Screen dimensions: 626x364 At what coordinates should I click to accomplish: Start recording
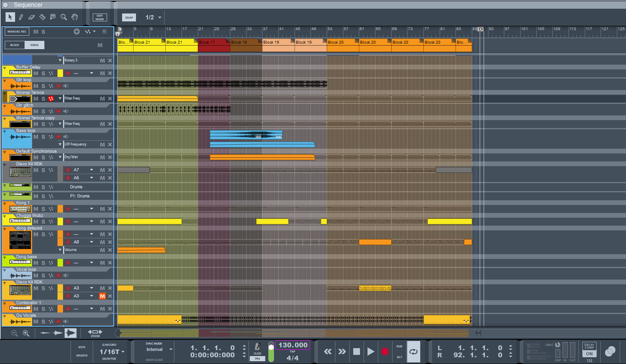385,352
